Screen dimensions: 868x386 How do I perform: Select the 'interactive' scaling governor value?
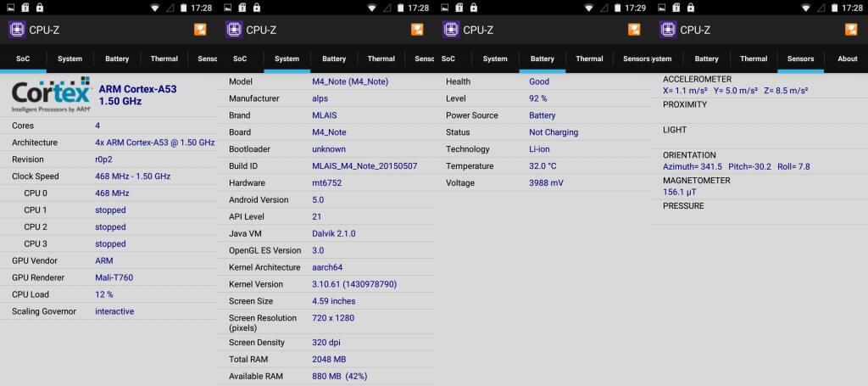tap(114, 311)
